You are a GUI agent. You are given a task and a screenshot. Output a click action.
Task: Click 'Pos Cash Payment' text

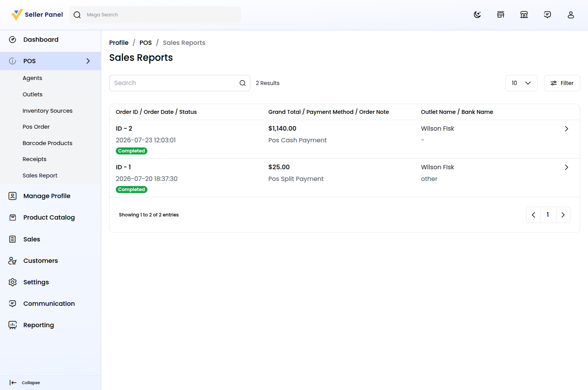pyautogui.click(x=298, y=140)
